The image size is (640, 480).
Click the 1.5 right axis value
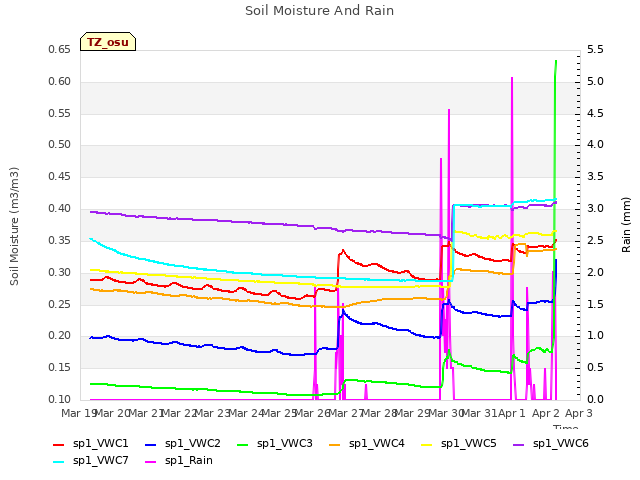point(595,304)
